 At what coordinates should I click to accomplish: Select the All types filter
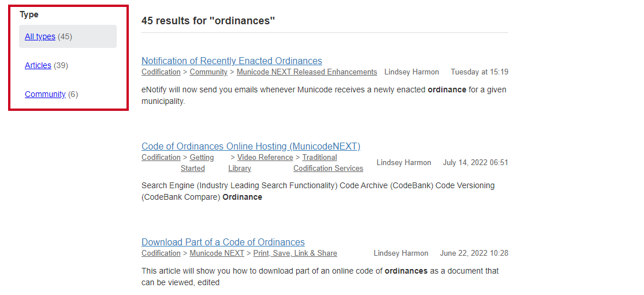pyautogui.click(x=40, y=36)
